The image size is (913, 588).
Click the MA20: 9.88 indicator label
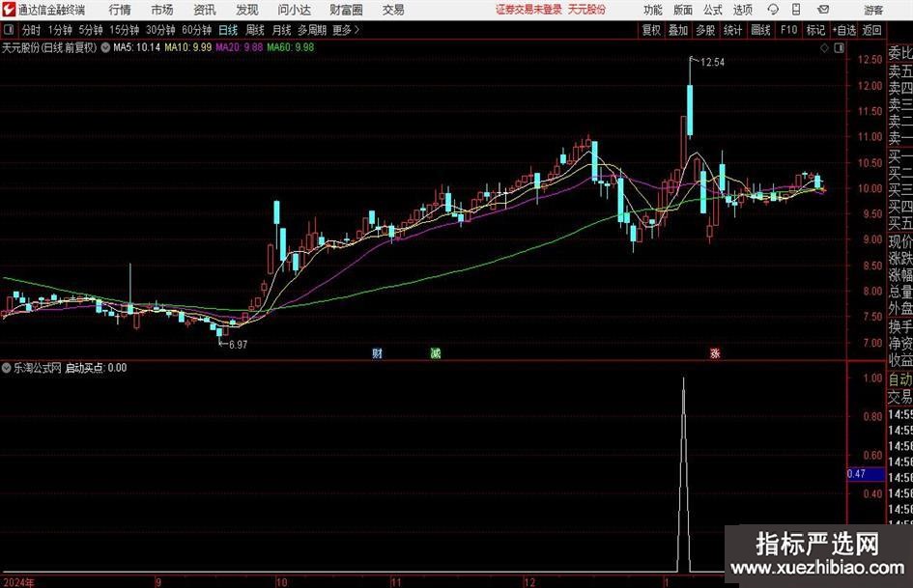click(x=240, y=47)
